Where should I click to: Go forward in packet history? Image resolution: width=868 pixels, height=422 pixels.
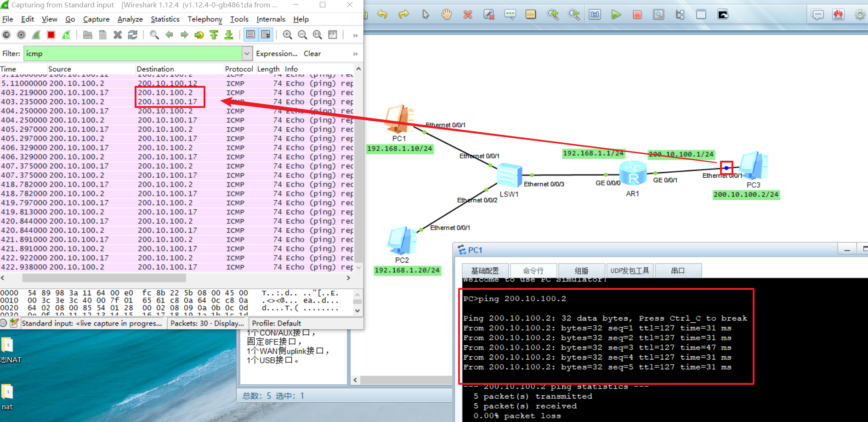click(184, 35)
